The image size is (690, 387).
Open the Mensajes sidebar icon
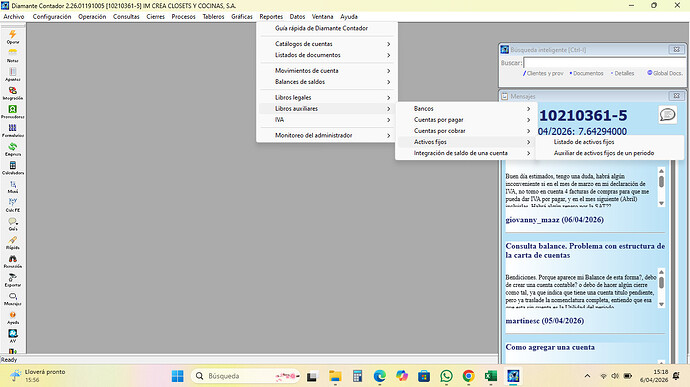coord(13,299)
